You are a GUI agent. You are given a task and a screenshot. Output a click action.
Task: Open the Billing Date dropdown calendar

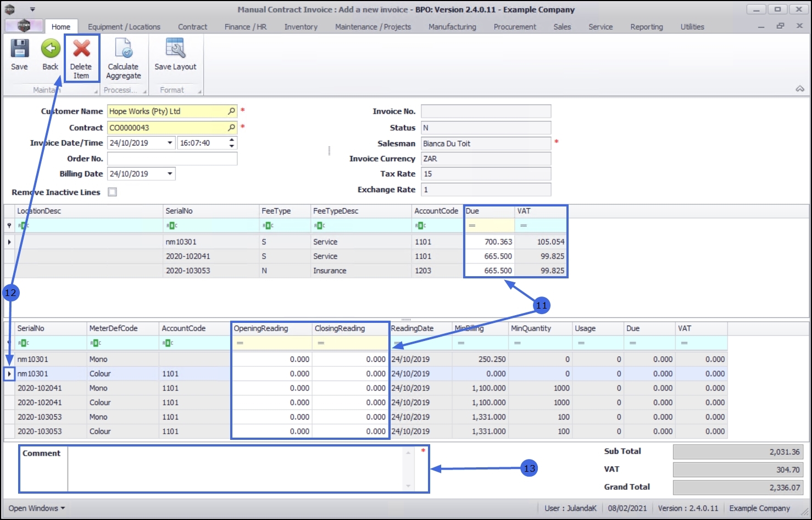[x=170, y=174]
